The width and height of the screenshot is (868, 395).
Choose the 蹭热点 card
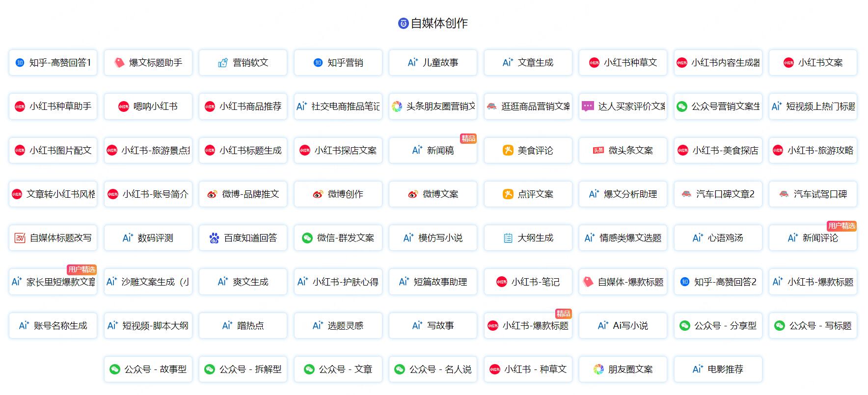click(243, 326)
